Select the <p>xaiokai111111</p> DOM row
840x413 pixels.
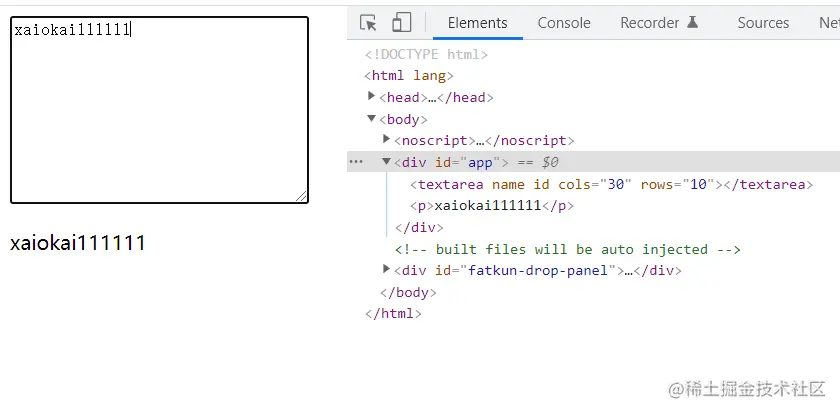[x=492, y=206]
